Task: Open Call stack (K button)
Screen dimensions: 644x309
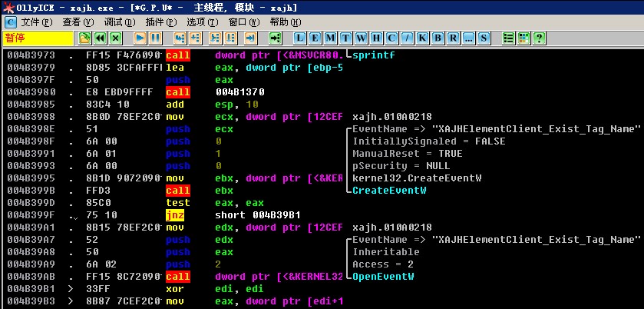Action: click(422, 38)
